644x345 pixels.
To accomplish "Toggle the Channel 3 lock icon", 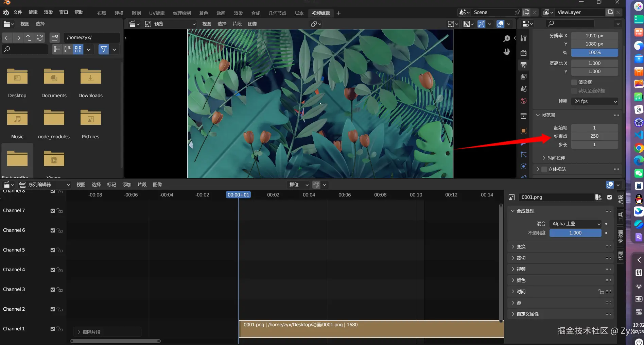I will click(60, 290).
